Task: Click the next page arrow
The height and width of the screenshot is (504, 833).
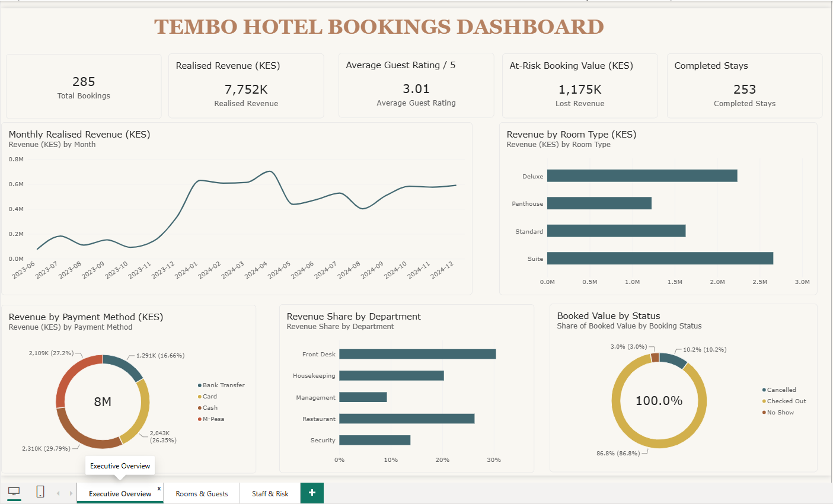Action: pyautogui.click(x=71, y=493)
